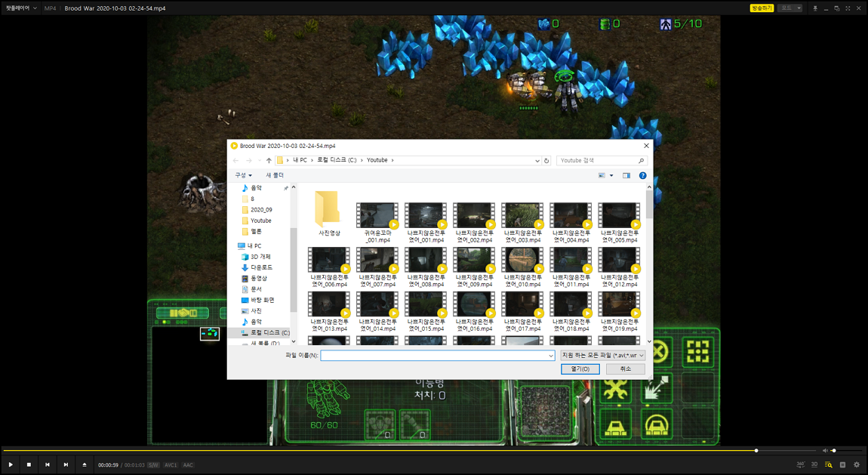Open the 구성 organize menu
Image resolution: width=868 pixels, height=475 pixels.
click(x=243, y=175)
